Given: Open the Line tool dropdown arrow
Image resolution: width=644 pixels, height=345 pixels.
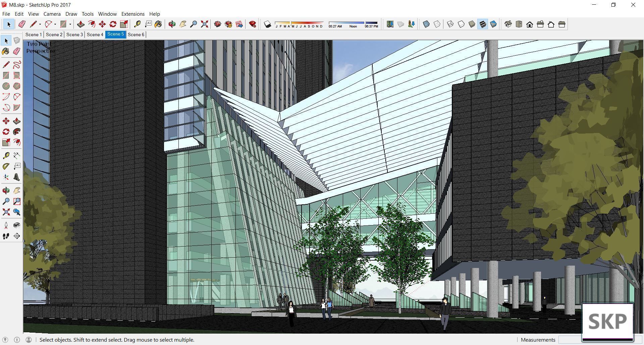Looking at the screenshot, I should (x=40, y=24).
